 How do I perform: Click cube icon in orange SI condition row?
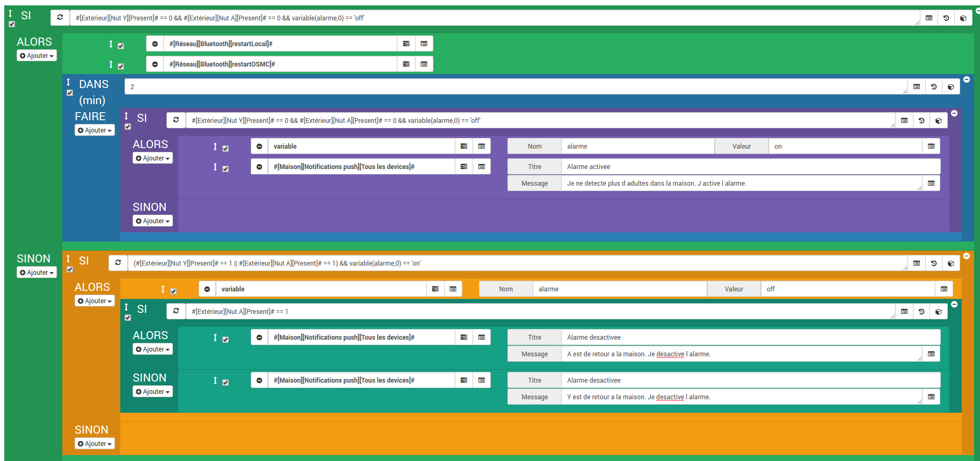tap(951, 263)
